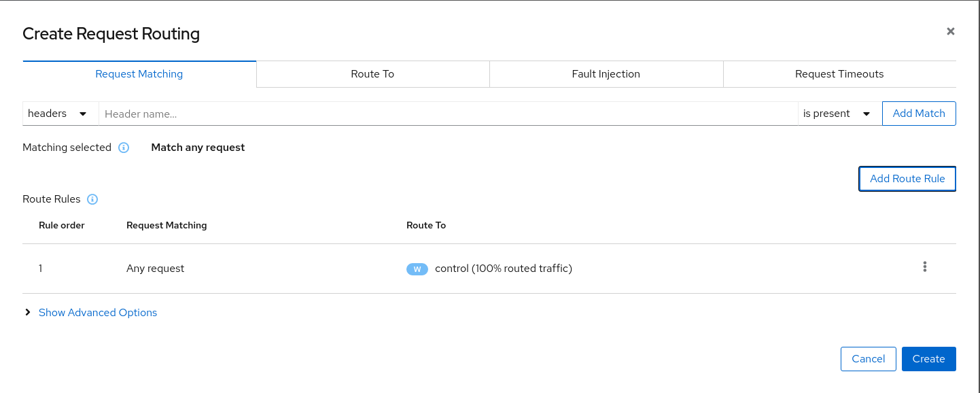
Task: Click the W workload badge next to control
Action: (417, 269)
